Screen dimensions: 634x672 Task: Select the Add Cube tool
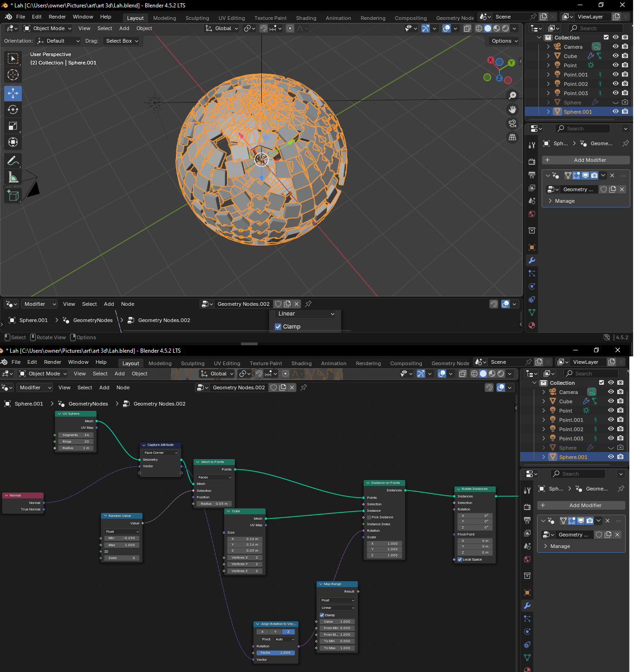[13, 195]
